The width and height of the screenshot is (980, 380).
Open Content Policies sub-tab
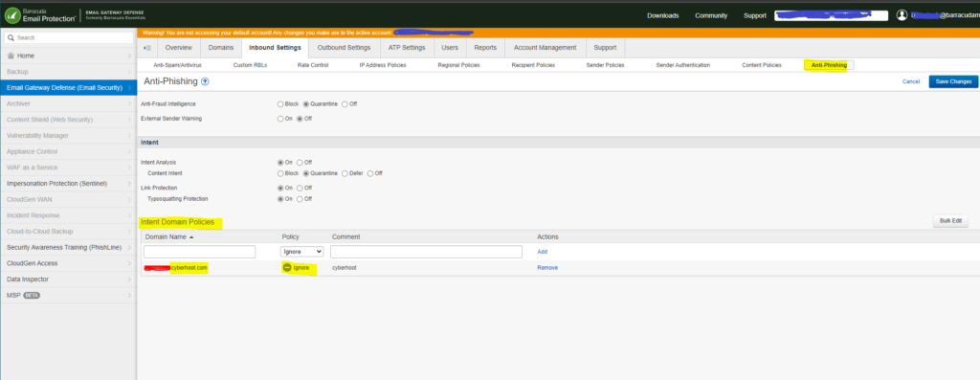coord(761,65)
